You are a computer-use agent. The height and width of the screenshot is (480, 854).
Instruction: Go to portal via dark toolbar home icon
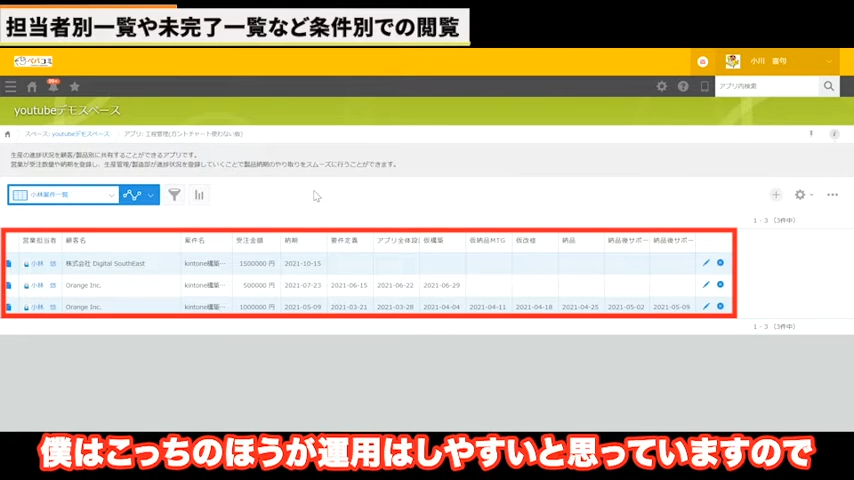32,86
